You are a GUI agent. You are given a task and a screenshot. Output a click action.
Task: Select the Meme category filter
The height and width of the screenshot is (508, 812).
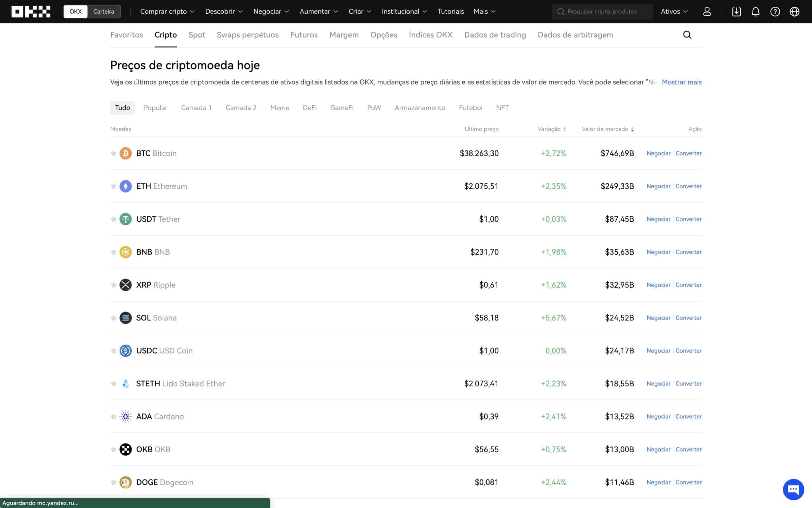tap(279, 108)
